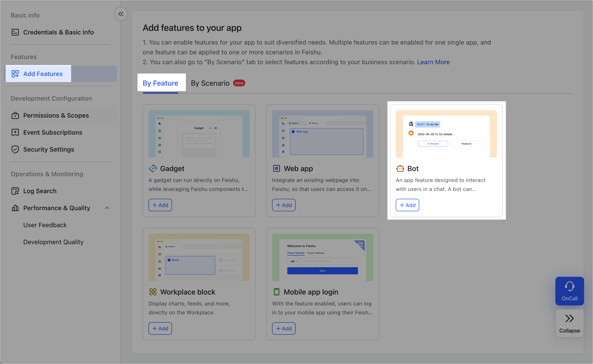Add the Bot feature

coord(407,205)
